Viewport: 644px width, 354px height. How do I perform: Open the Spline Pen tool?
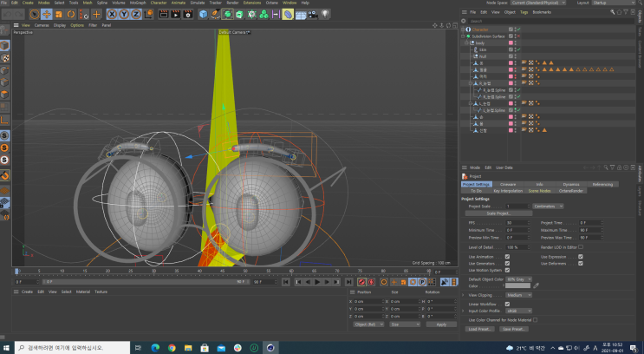click(x=215, y=15)
